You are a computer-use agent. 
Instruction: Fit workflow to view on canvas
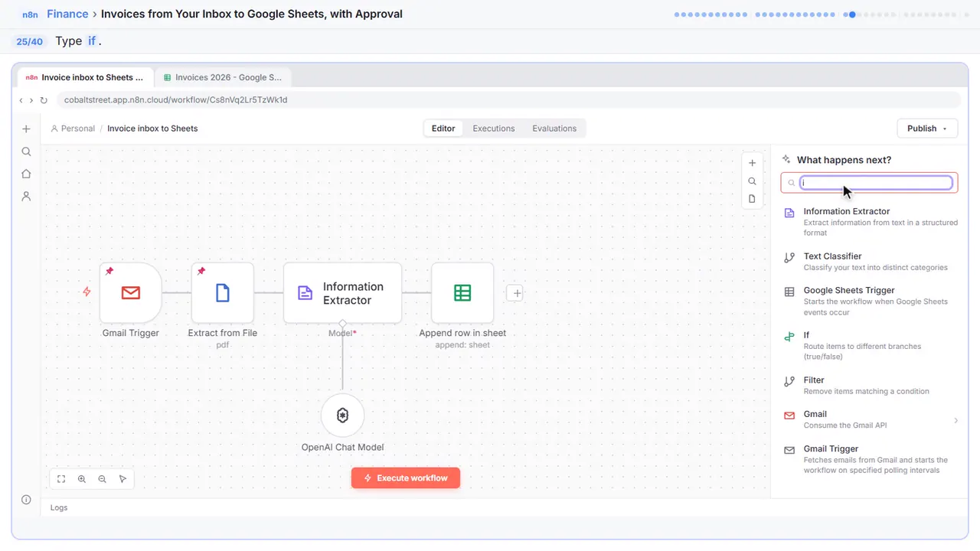(x=61, y=479)
